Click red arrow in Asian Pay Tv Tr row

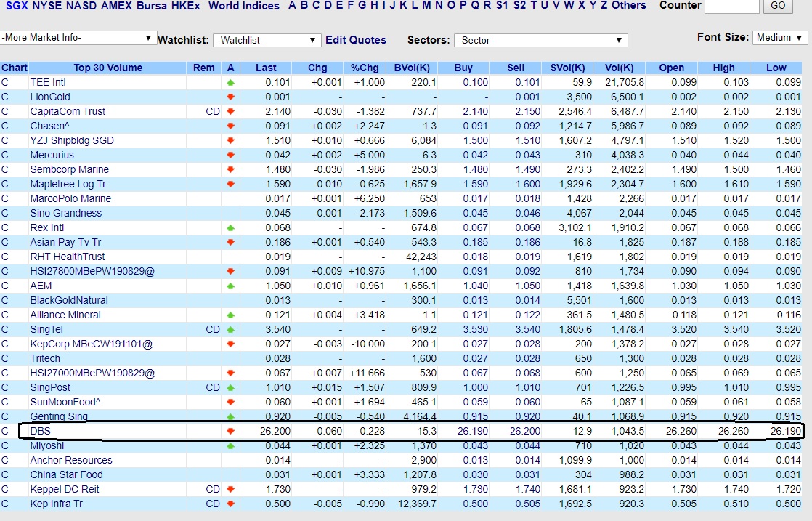point(230,242)
